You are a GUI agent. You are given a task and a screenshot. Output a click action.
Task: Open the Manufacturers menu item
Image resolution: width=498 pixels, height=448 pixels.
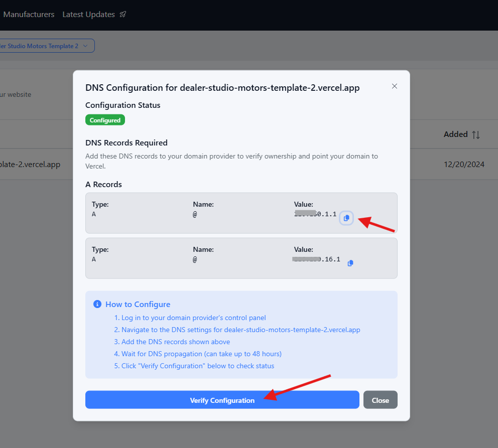[x=29, y=15]
